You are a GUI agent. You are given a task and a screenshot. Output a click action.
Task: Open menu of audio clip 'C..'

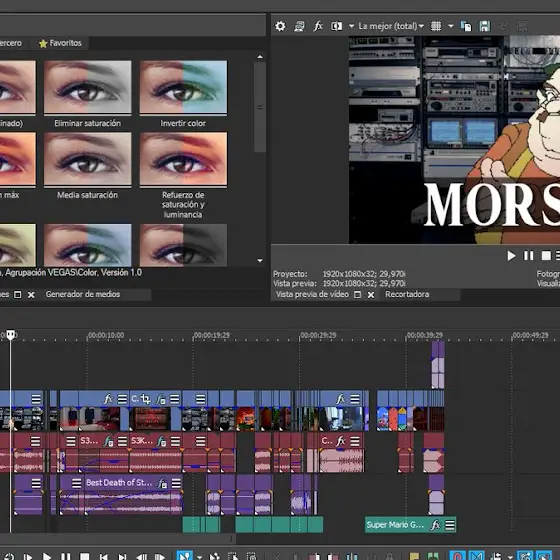pyautogui.click(x=355, y=441)
